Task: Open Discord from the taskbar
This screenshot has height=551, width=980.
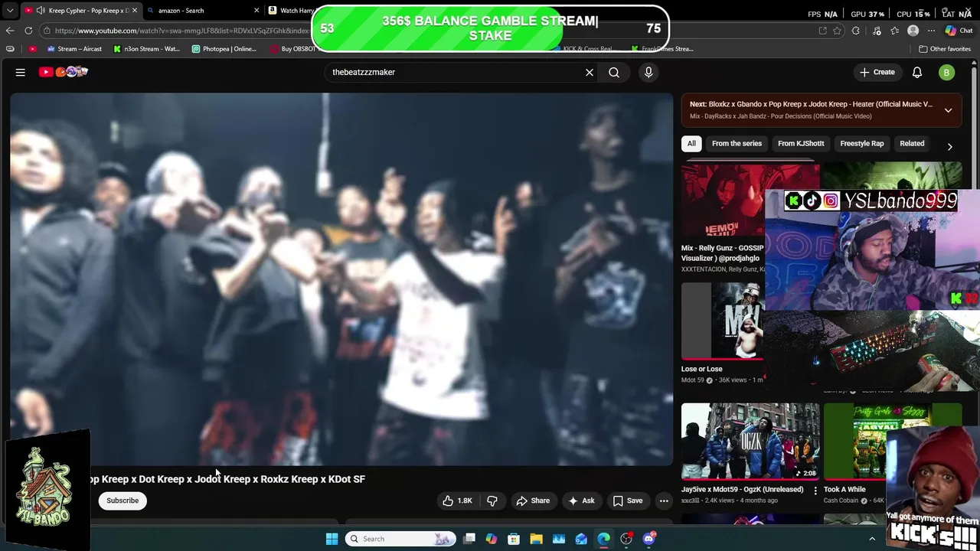Action: click(x=649, y=539)
